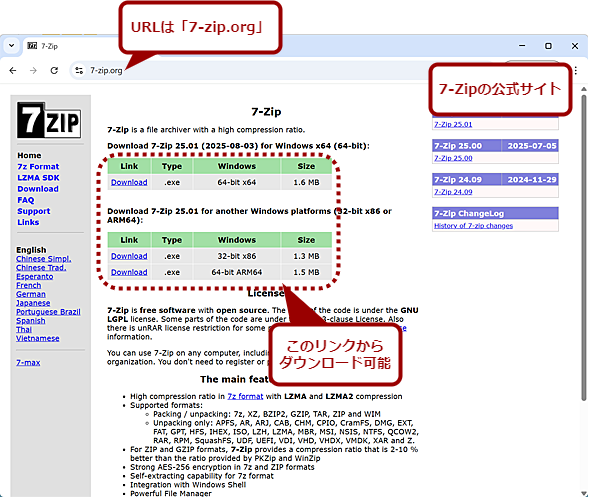589x498 pixels.
Task: Switch language to Vietnamese
Action: [38, 338]
